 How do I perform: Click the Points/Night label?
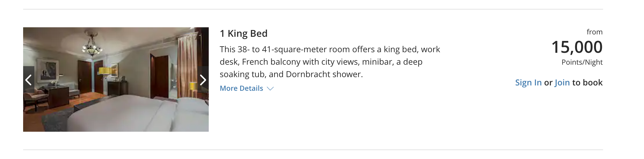pos(582,62)
